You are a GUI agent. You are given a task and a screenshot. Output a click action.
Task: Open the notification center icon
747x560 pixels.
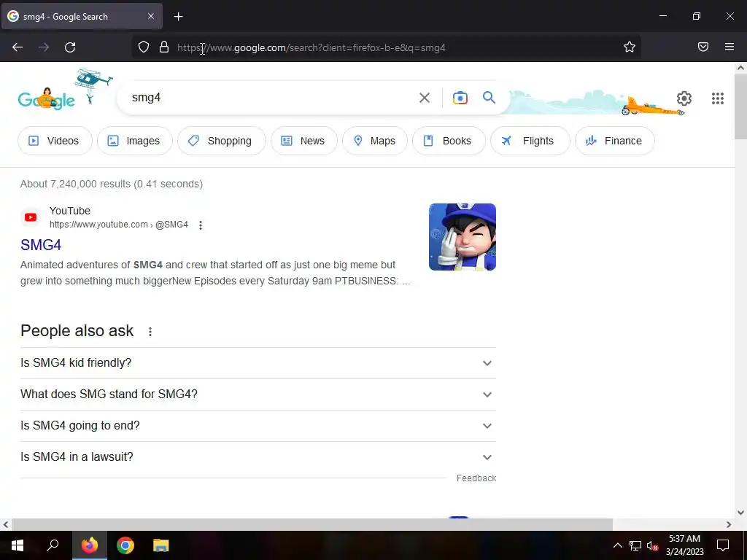coord(723,545)
